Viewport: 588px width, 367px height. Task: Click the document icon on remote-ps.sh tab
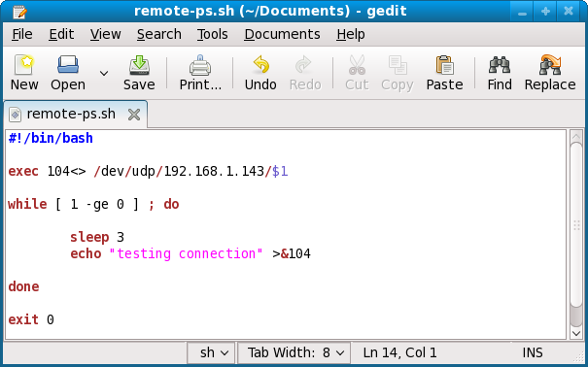[x=15, y=115]
